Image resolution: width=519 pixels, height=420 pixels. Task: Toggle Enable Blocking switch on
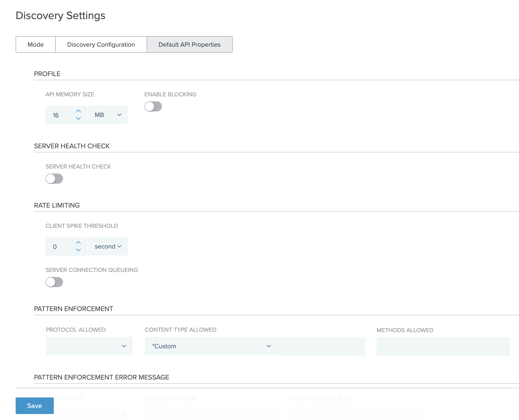153,106
